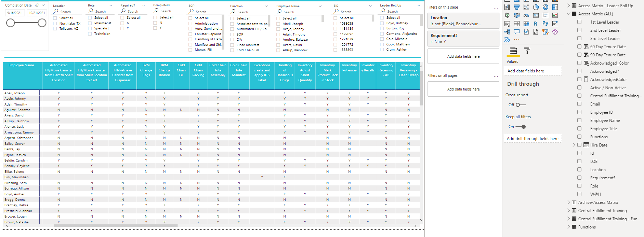Tick Boyd, Brittney in Leader Roll Up
Image resolution: width=644 pixels, height=237 pixels.
[x=382, y=23]
